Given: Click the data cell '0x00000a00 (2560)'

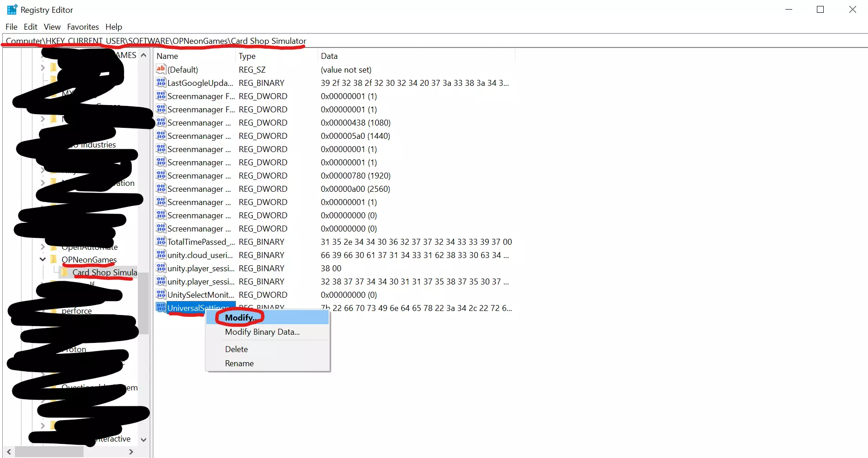Looking at the screenshot, I should (356, 189).
